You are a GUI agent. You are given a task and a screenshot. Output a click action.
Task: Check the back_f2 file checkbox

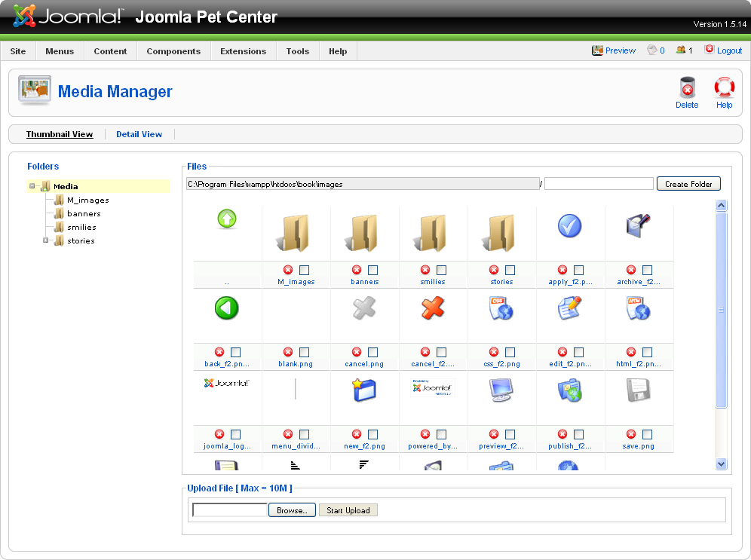click(x=236, y=352)
